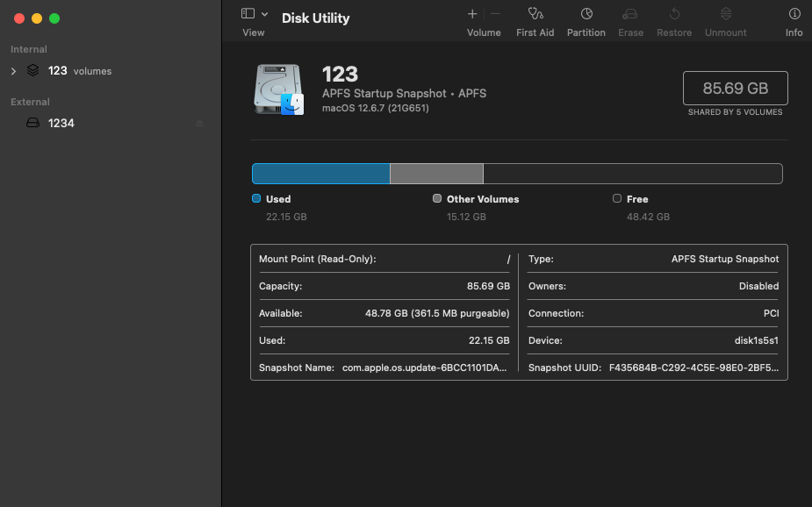Remove a volume with the minus icon
The width and height of the screenshot is (812, 507).
pyautogui.click(x=495, y=14)
